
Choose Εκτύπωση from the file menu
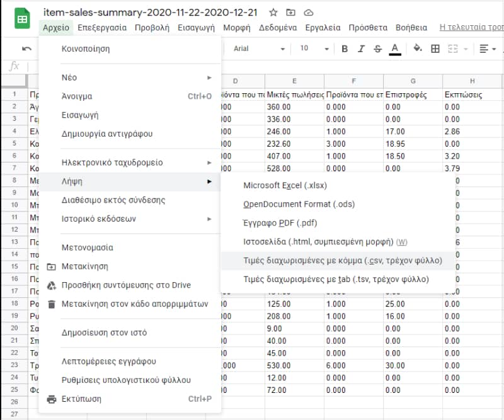[x=81, y=399]
